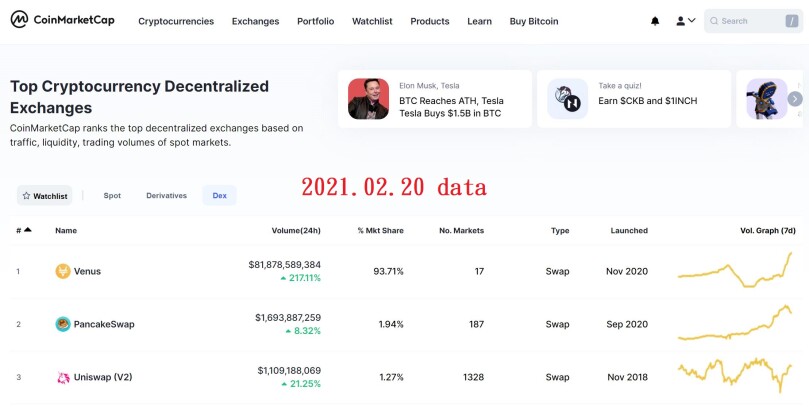This screenshot has width=809, height=407.
Task: Click the Launched column header
Action: point(629,231)
